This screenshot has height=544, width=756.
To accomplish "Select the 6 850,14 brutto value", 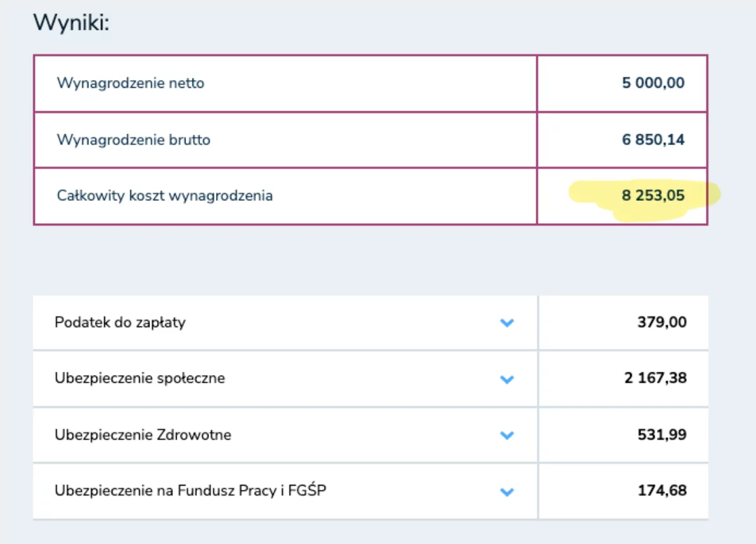I will 653,140.
